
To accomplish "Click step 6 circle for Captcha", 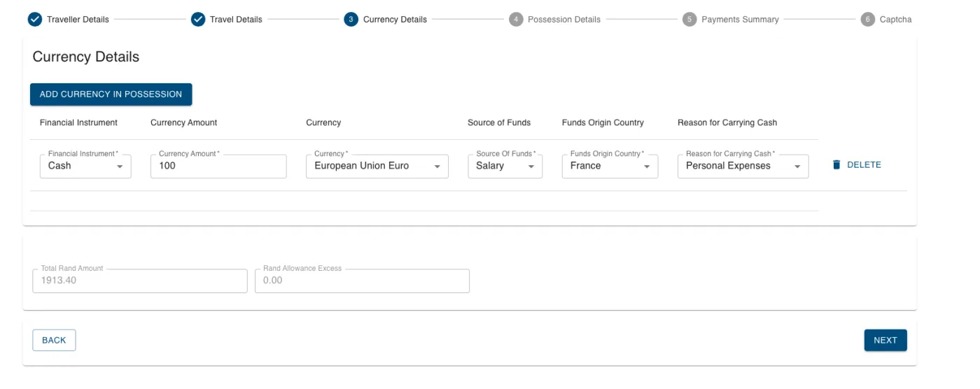I will tap(868, 20).
